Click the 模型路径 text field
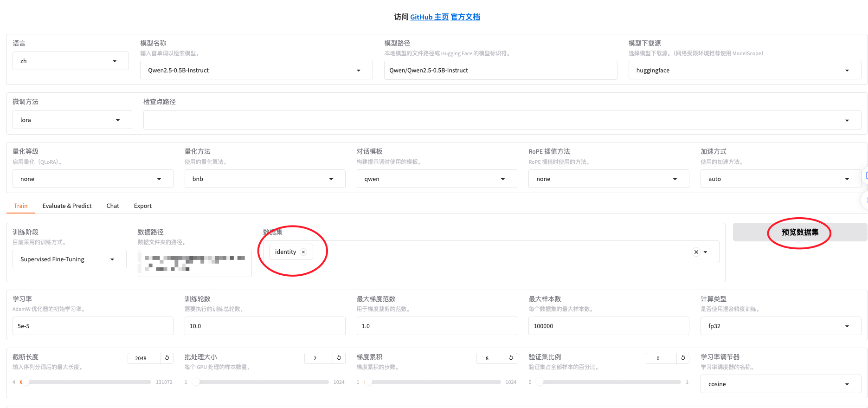868x408 pixels. pos(500,71)
